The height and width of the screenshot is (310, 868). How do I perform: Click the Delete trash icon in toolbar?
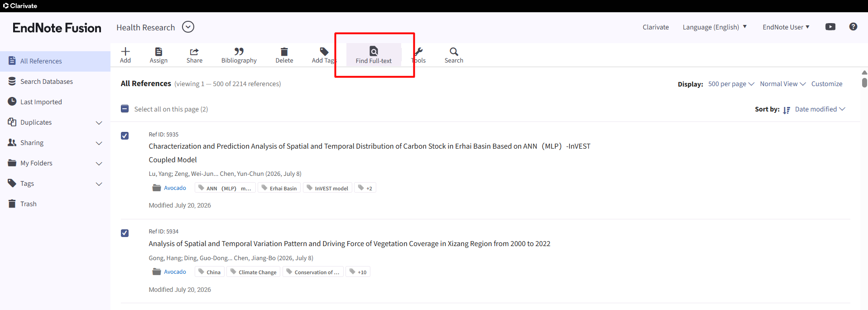[x=284, y=51]
